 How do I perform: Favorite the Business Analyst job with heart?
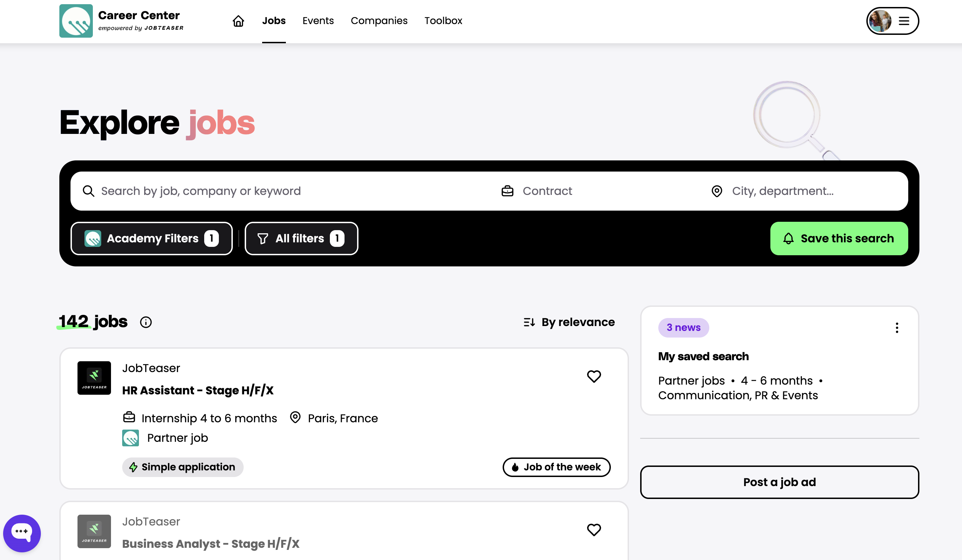click(x=594, y=529)
